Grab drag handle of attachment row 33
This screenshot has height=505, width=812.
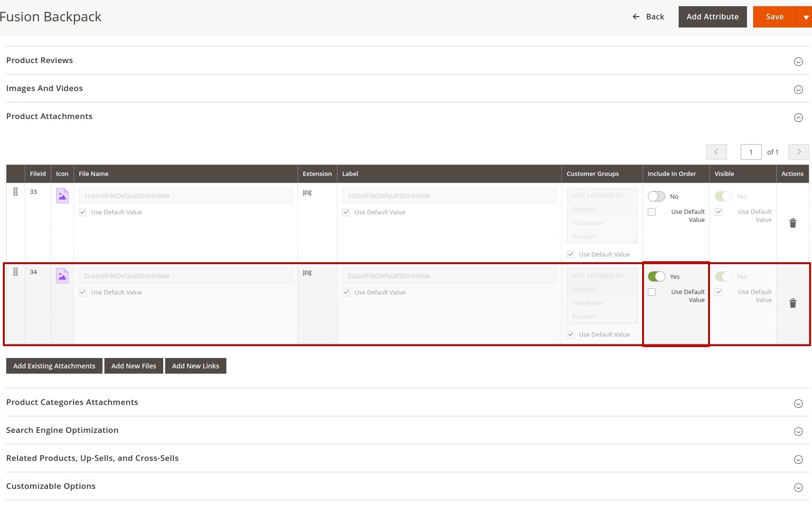coord(15,192)
